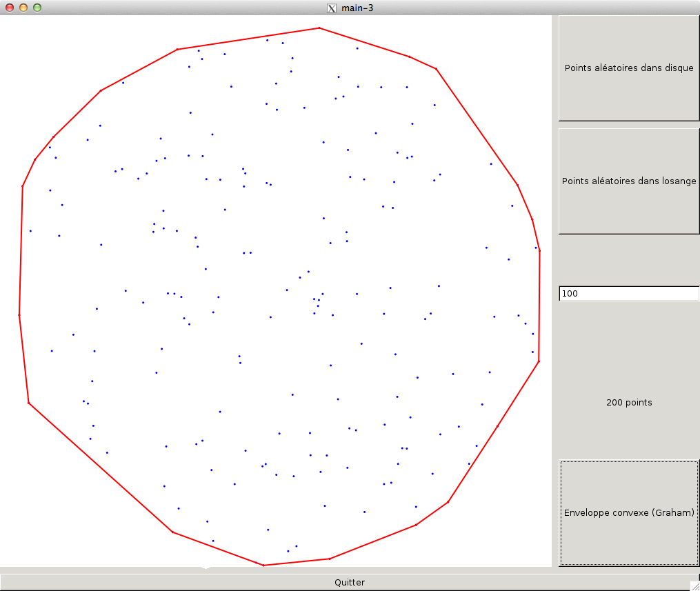Quit the app with the Quitter button

[x=349, y=582]
